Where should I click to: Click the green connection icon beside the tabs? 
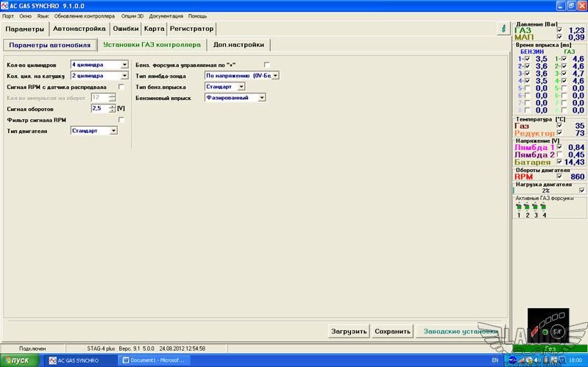coord(503,29)
